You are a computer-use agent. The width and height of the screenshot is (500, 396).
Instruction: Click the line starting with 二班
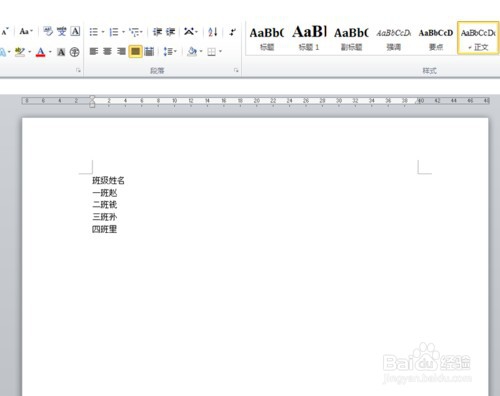point(105,205)
